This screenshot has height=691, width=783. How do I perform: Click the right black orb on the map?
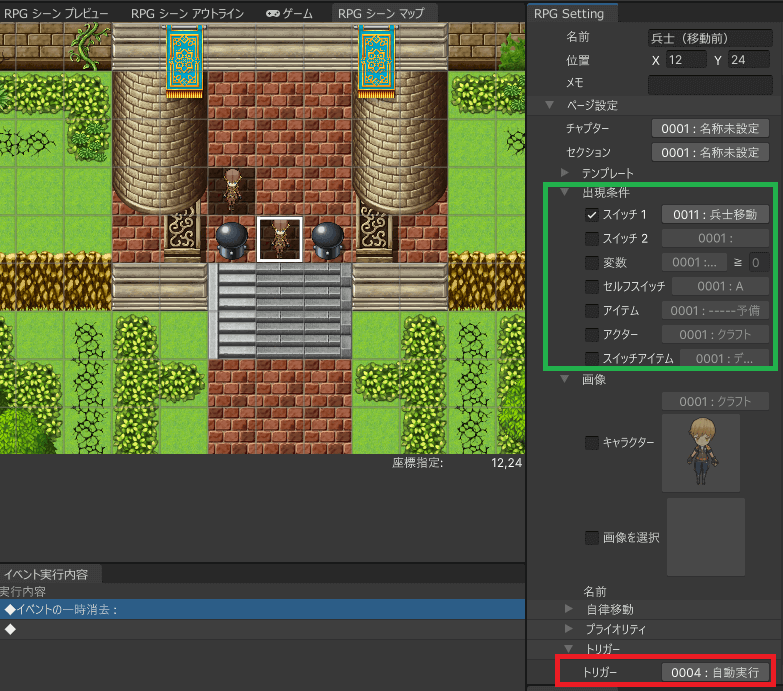coord(329,240)
